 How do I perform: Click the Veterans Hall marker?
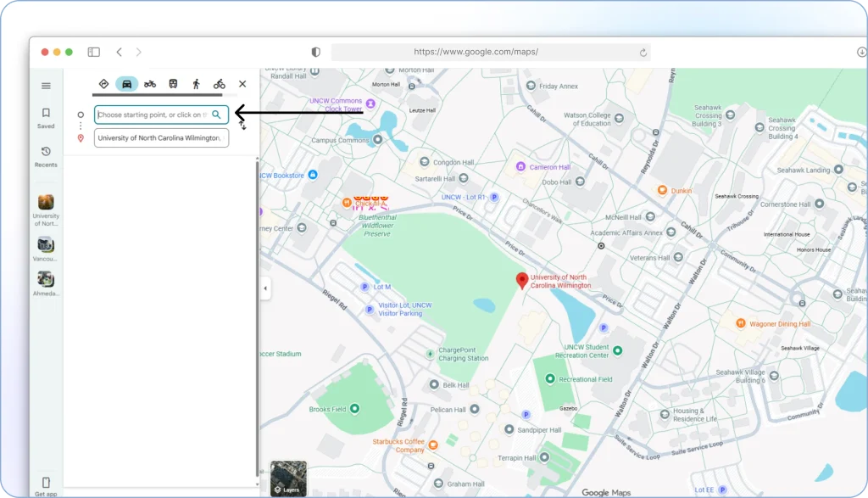tap(678, 257)
